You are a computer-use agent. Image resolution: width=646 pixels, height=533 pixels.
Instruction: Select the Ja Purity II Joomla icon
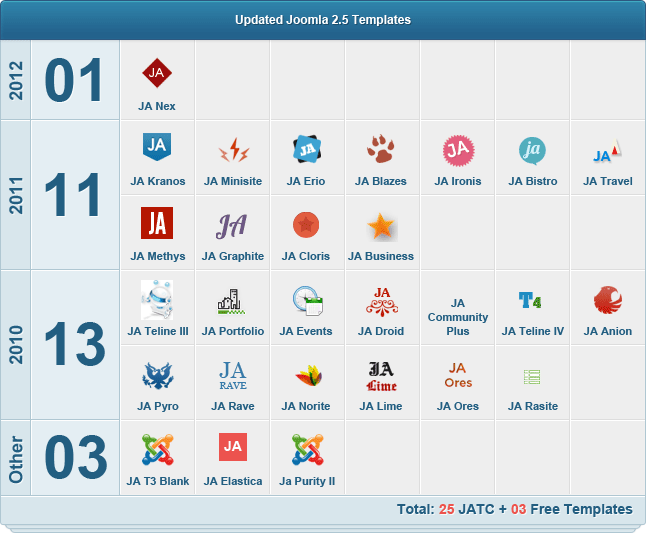(308, 449)
